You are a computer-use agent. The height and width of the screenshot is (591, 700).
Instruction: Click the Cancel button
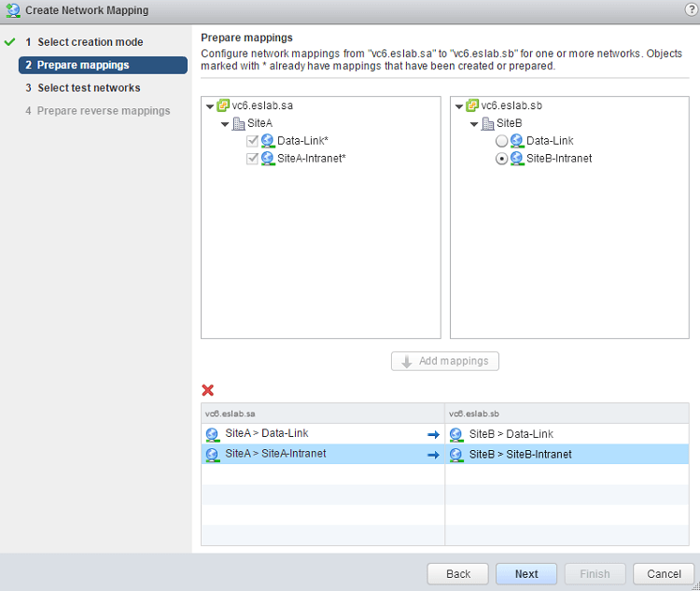click(x=664, y=574)
